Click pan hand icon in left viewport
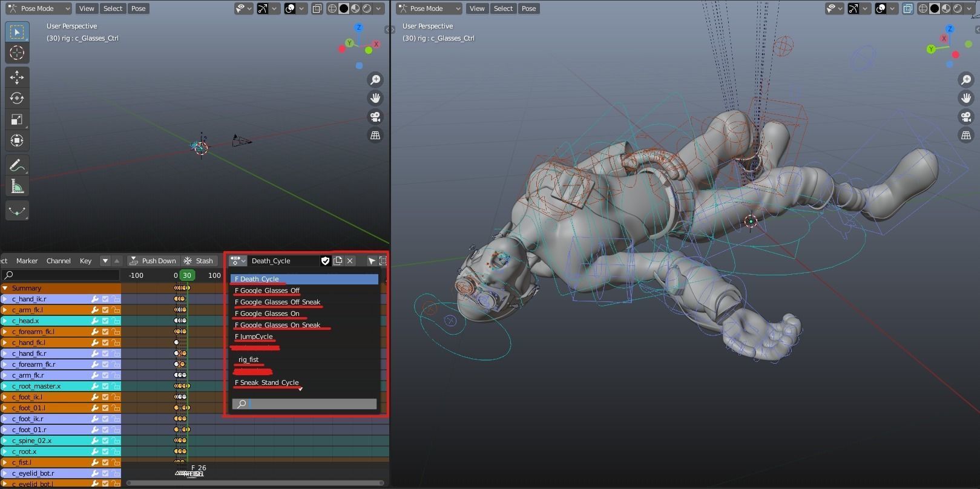This screenshot has height=489, width=980. coord(375,98)
